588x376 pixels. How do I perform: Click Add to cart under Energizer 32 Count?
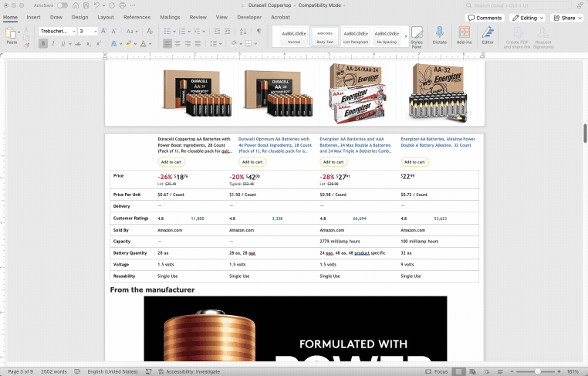(x=414, y=162)
